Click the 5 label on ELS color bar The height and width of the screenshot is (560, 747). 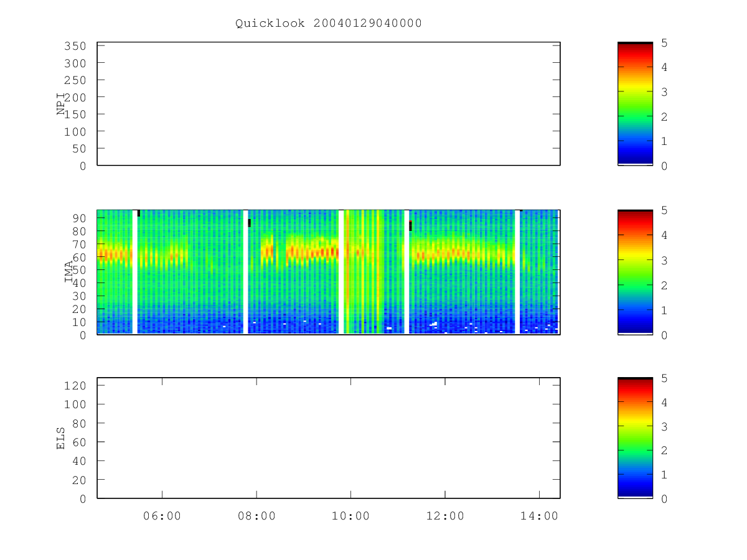click(x=664, y=378)
